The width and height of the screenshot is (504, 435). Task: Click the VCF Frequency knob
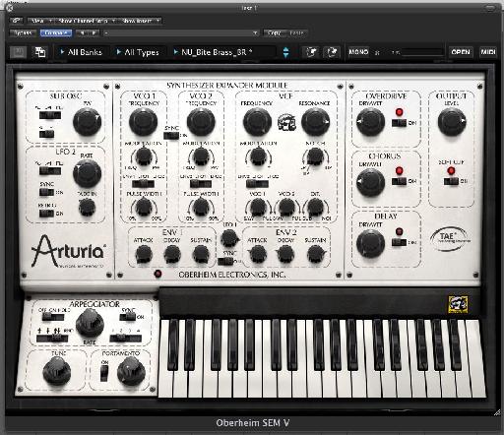tap(257, 122)
